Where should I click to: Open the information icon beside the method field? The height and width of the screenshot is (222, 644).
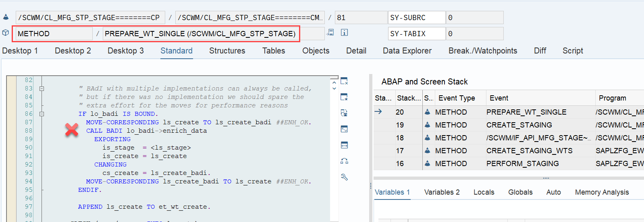click(x=344, y=33)
